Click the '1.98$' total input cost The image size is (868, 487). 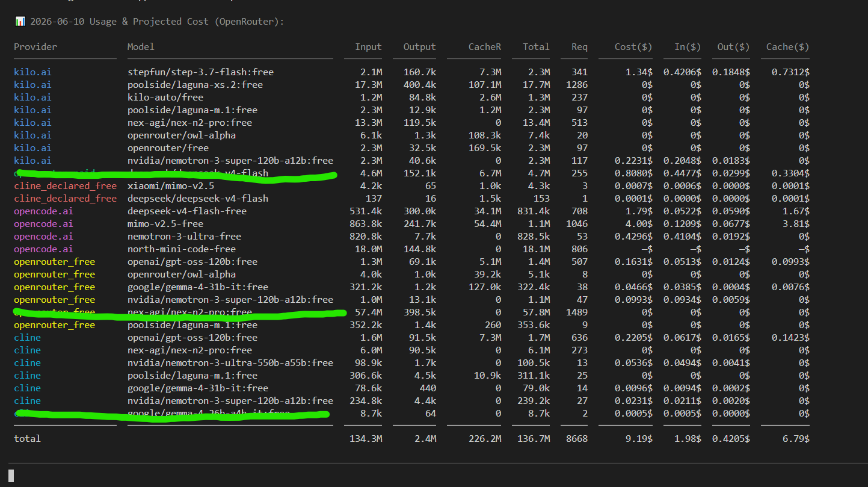coord(687,439)
